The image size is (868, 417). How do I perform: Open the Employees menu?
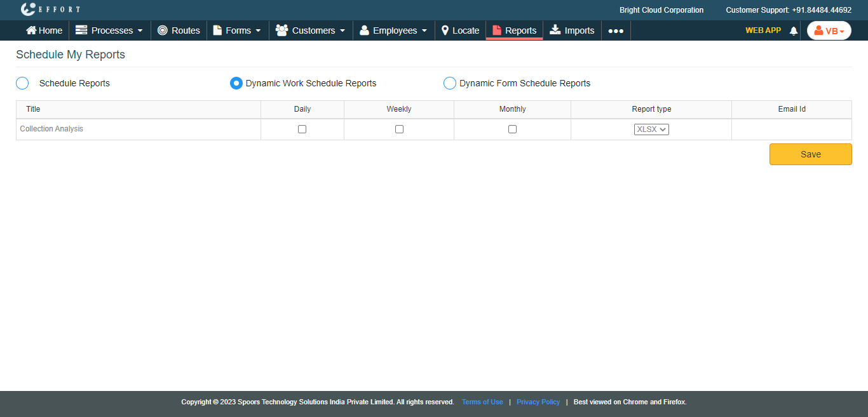tap(393, 30)
